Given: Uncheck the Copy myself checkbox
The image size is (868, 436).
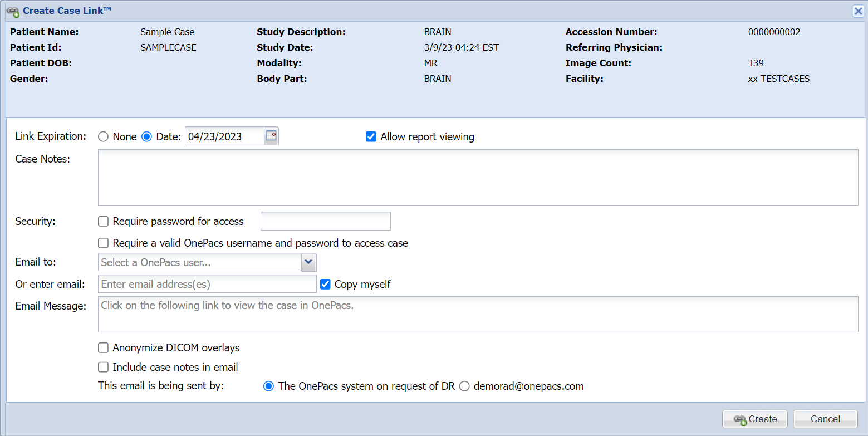Looking at the screenshot, I should click(326, 285).
